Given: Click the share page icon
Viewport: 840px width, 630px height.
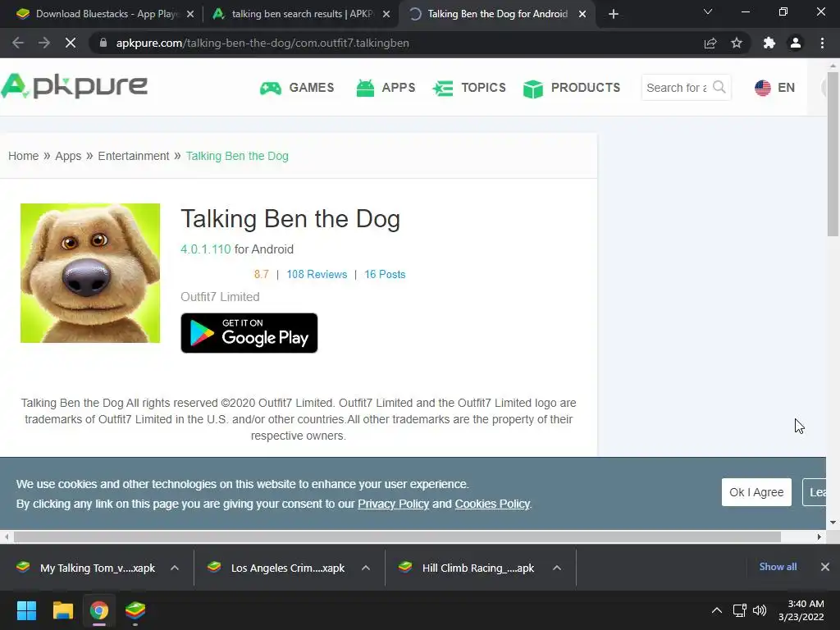Looking at the screenshot, I should 710,43.
